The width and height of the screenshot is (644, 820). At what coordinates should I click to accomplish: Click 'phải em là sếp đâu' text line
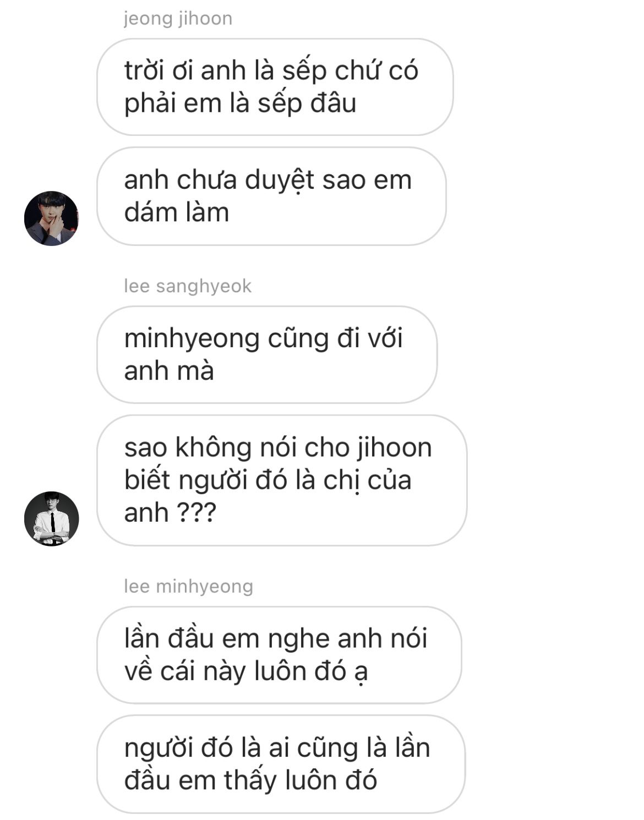241,105
